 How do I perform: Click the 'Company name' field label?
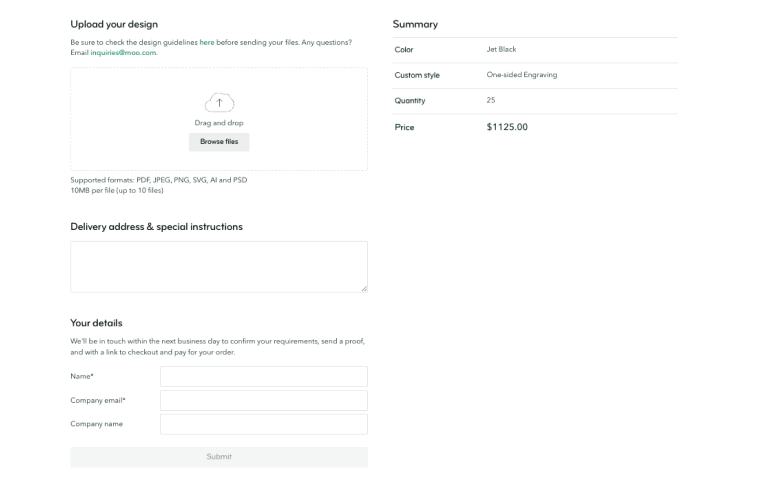(x=96, y=424)
